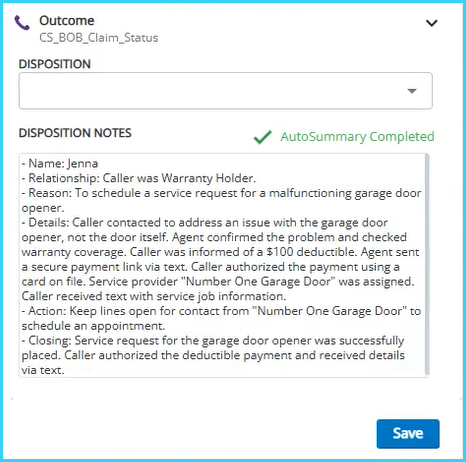Open the Disposition dropdown arrow
The height and width of the screenshot is (462, 466).
[412, 91]
